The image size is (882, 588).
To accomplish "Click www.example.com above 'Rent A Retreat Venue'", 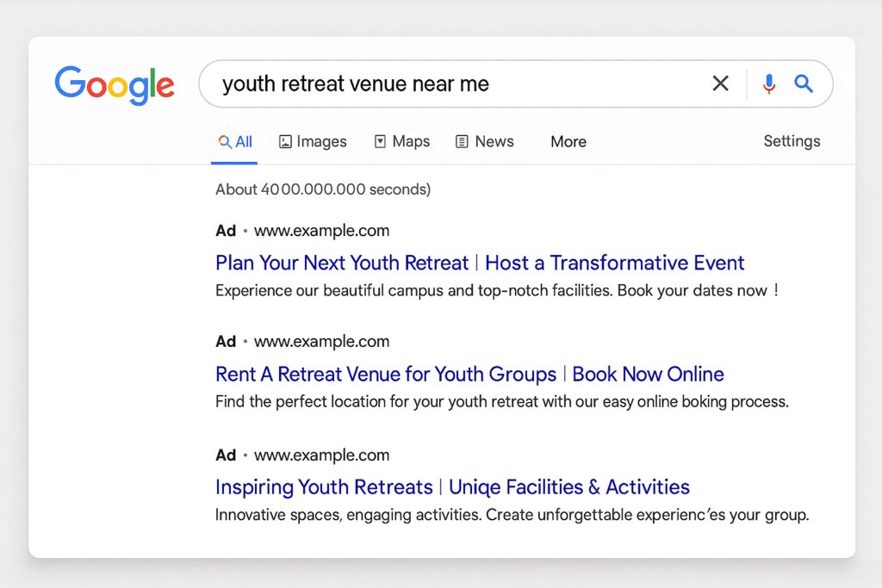I will pyautogui.click(x=321, y=341).
